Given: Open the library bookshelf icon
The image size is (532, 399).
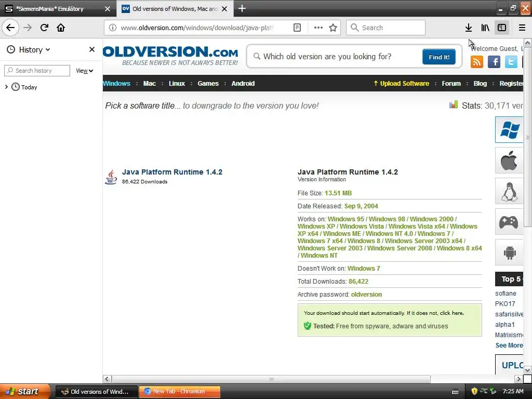Looking at the screenshot, I should pyautogui.click(x=485, y=28).
